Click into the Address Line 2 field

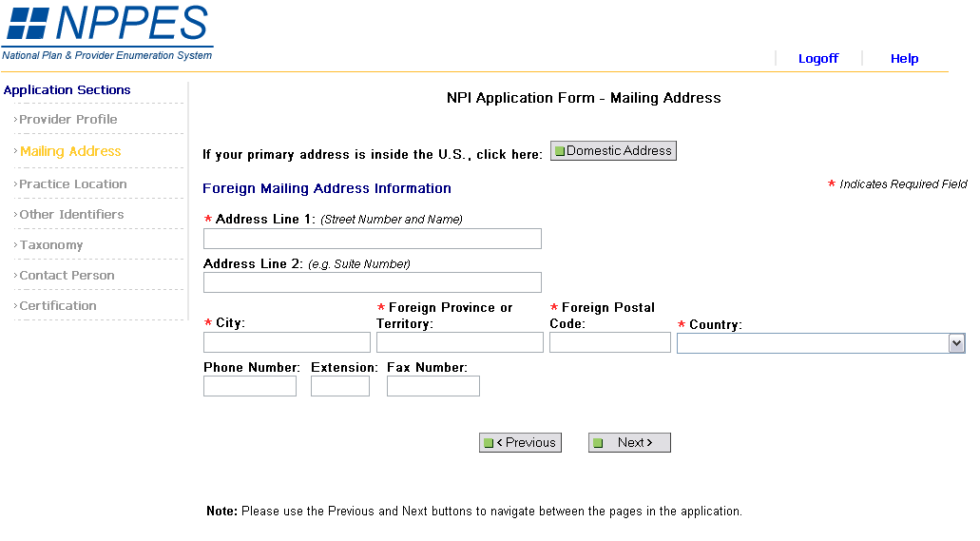372,282
